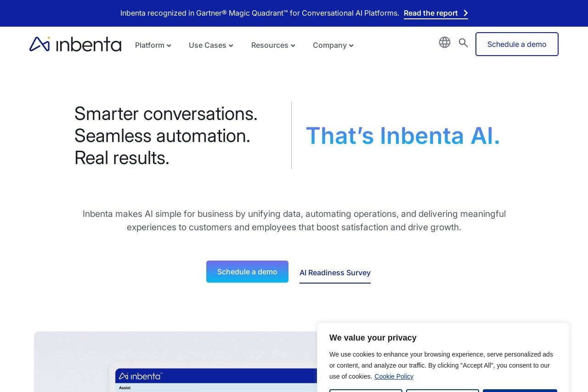Follow the "Read the report" banner link
This screenshot has height=392, width=588.
(436, 13)
